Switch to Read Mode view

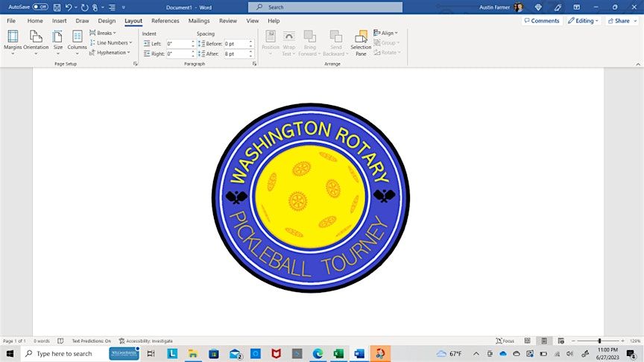pos(528,340)
